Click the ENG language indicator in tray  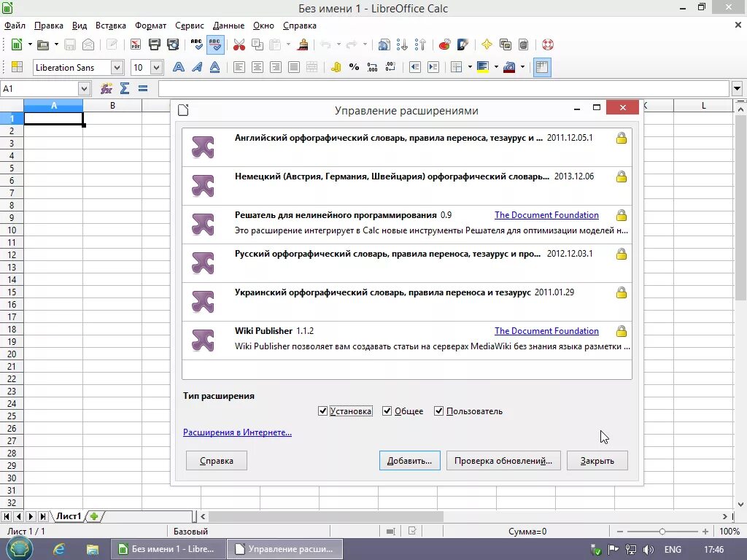click(x=672, y=550)
